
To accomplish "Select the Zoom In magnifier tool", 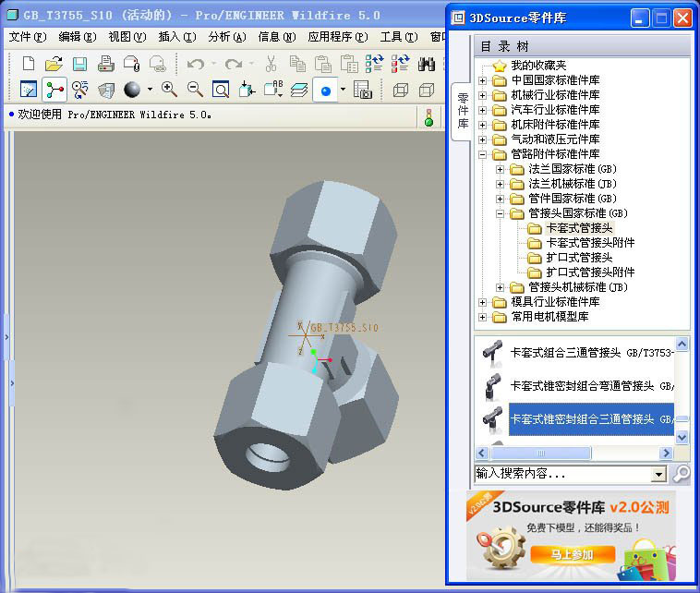I will pyautogui.click(x=169, y=90).
